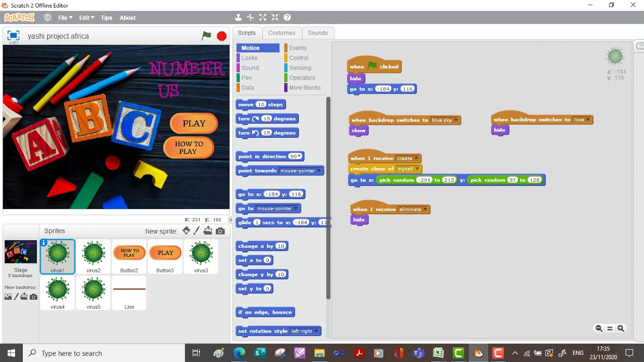Screen dimensions: 644x362
Task: Choose new sprite from library
Action: click(186, 231)
